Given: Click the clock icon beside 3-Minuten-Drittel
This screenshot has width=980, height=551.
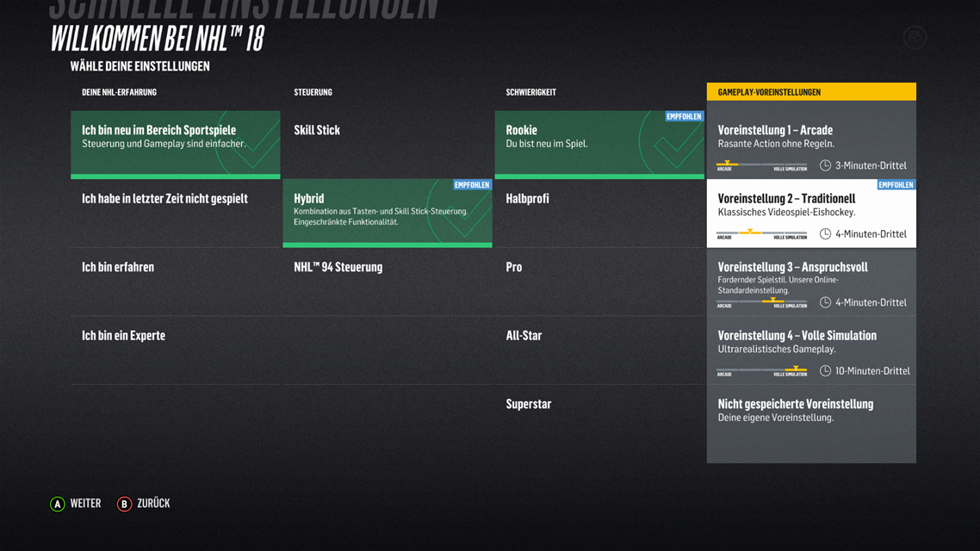Looking at the screenshot, I should point(825,165).
